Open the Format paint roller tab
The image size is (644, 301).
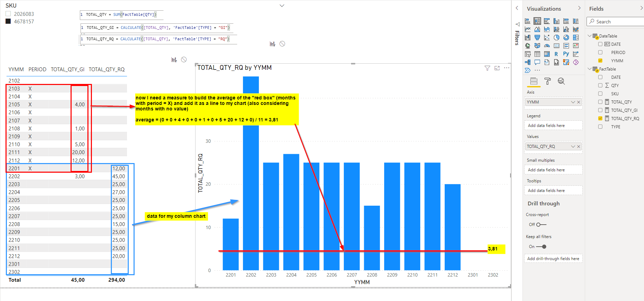(x=548, y=81)
